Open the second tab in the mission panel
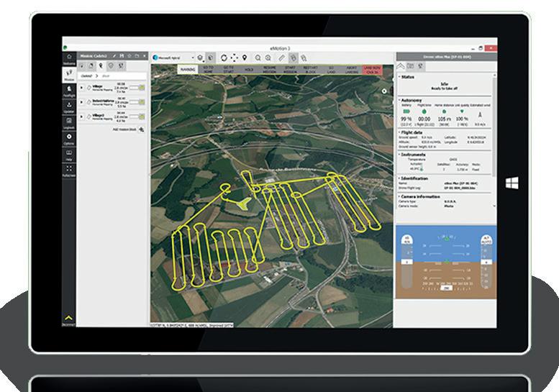 tap(91, 66)
